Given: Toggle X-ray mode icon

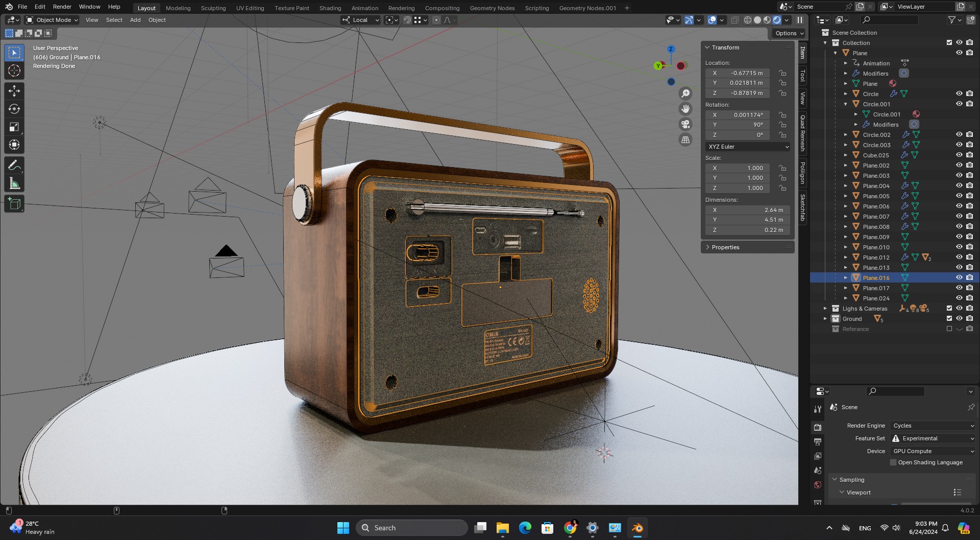Looking at the screenshot, I should [734, 20].
